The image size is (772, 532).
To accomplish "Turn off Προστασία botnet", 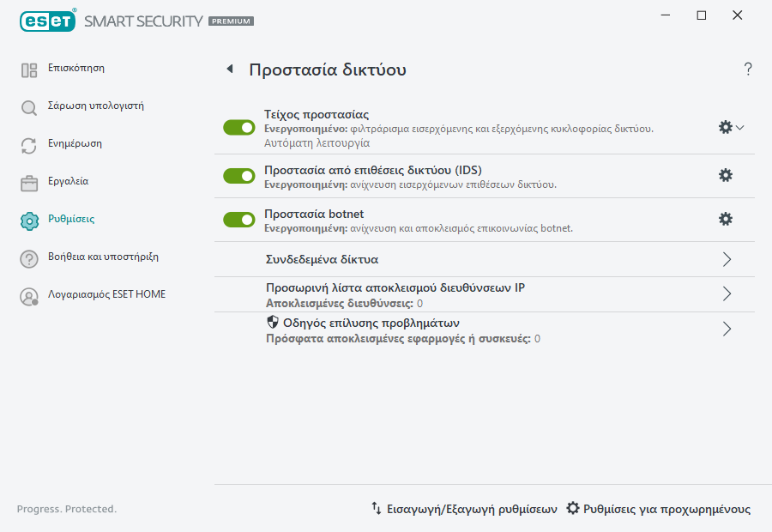I will point(239,219).
